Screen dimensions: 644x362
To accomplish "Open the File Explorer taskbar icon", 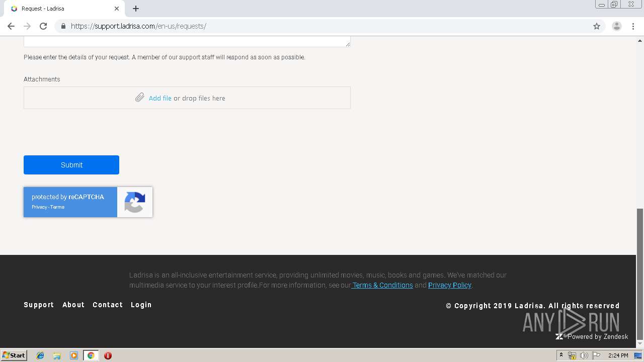I will 57,355.
